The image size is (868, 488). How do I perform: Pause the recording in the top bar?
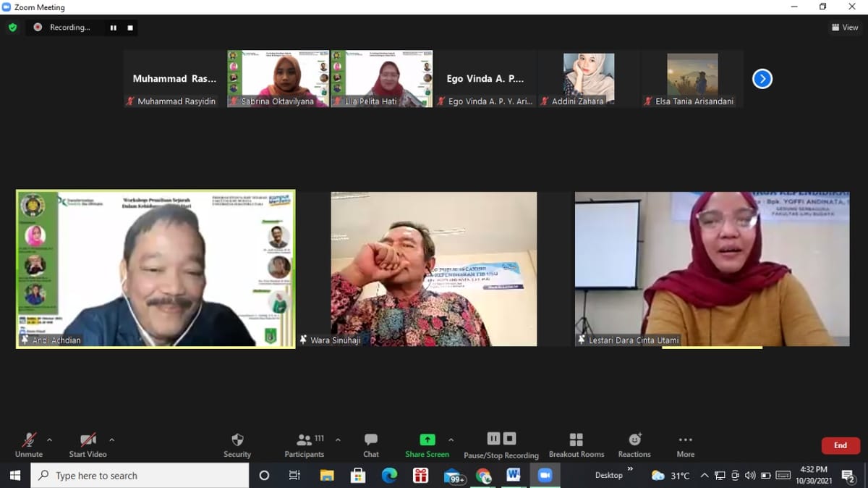(114, 28)
